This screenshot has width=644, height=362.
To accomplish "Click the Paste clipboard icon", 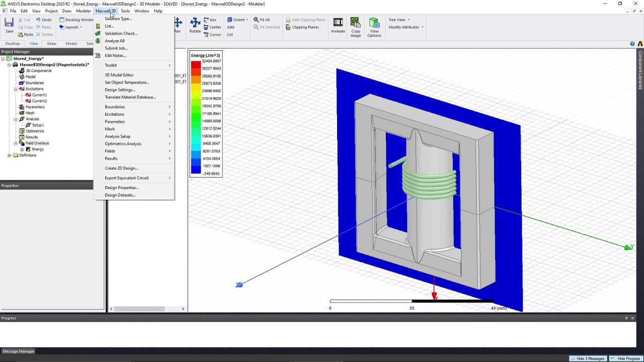I will [x=20, y=35].
